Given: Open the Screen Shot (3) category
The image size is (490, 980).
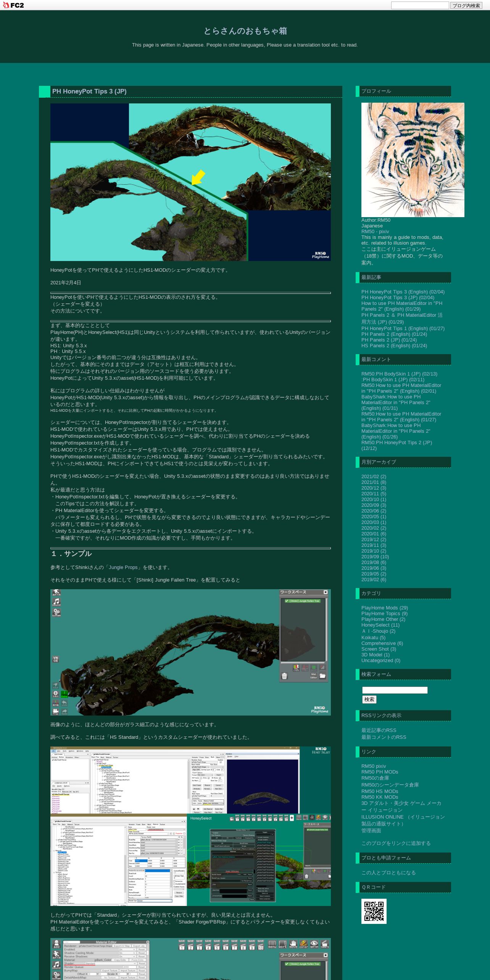Looking at the screenshot, I should [x=379, y=649].
